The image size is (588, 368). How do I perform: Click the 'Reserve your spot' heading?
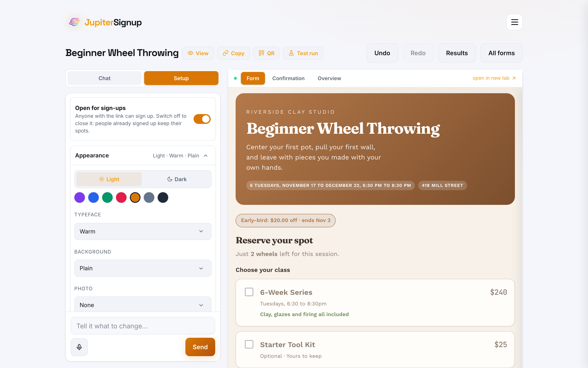coord(274,240)
